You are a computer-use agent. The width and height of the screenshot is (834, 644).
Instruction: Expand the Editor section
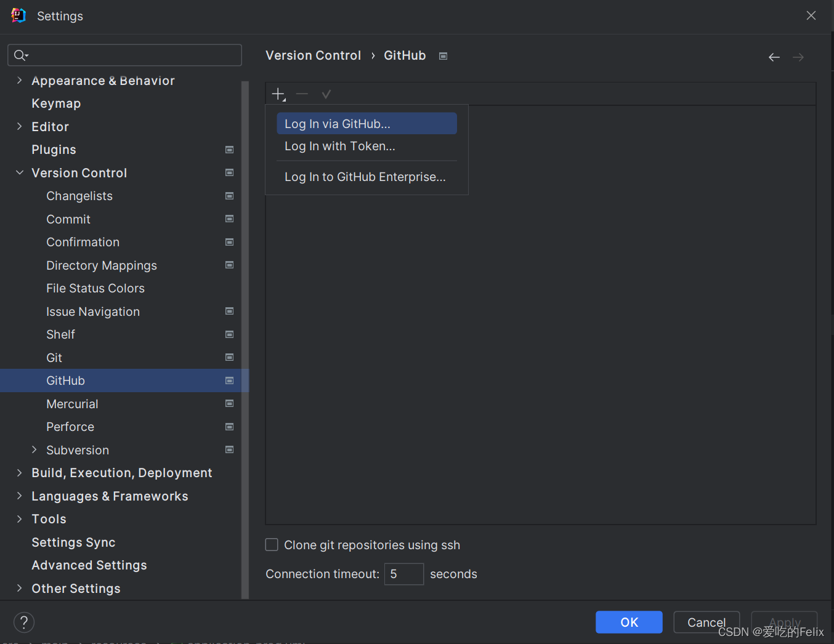click(x=19, y=127)
